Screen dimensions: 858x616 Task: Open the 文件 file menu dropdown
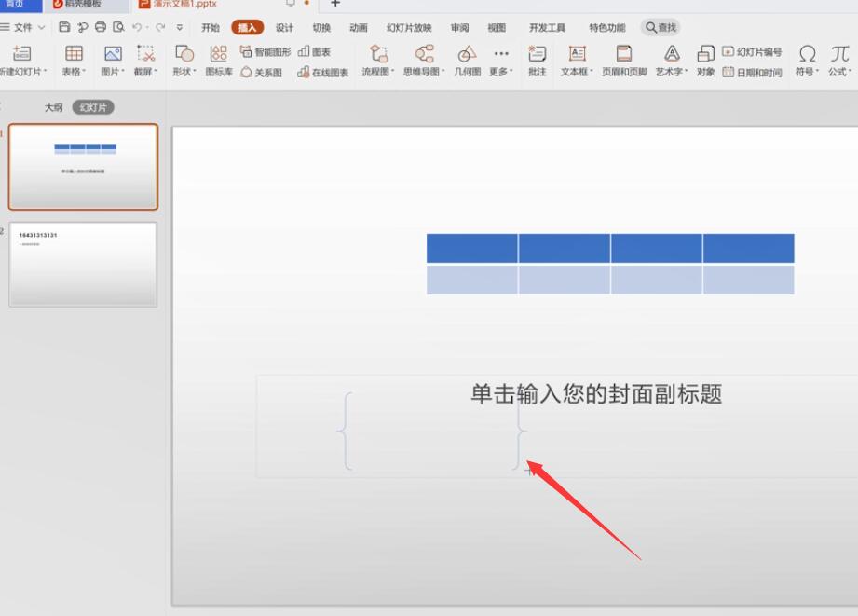pyautogui.click(x=23, y=27)
